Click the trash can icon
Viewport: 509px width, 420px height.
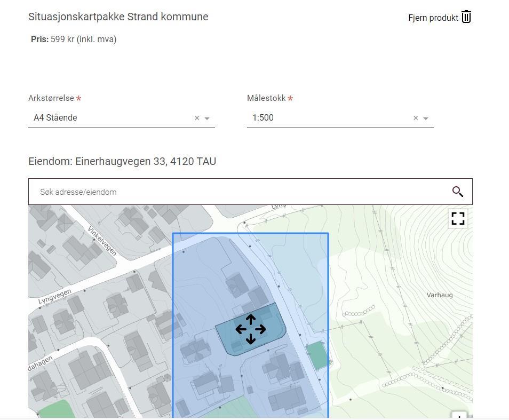466,17
